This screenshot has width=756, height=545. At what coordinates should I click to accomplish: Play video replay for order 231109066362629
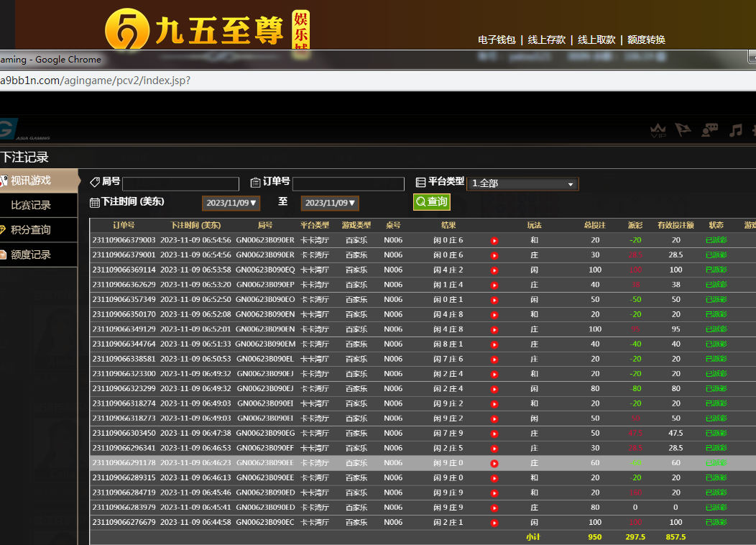494,285
